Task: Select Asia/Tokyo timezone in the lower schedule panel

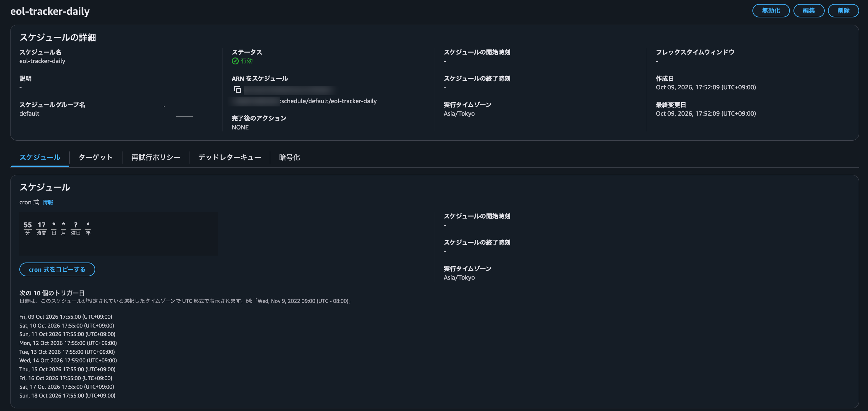Action: pyautogui.click(x=459, y=278)
